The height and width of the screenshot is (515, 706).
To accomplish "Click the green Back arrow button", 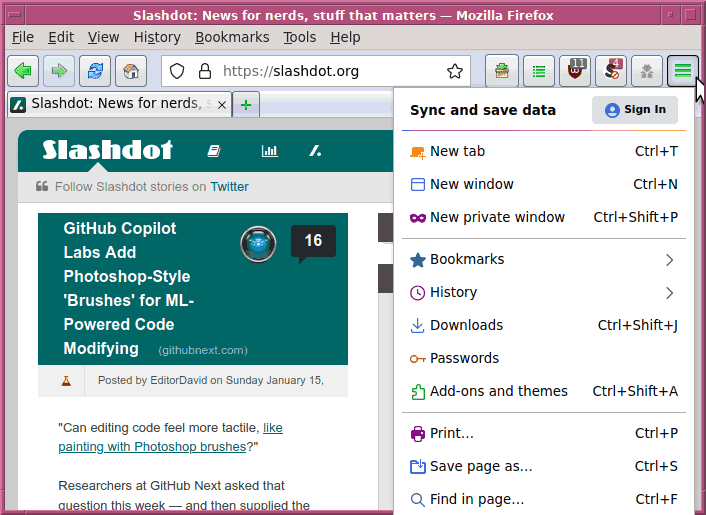I will [x=23, y=71].
